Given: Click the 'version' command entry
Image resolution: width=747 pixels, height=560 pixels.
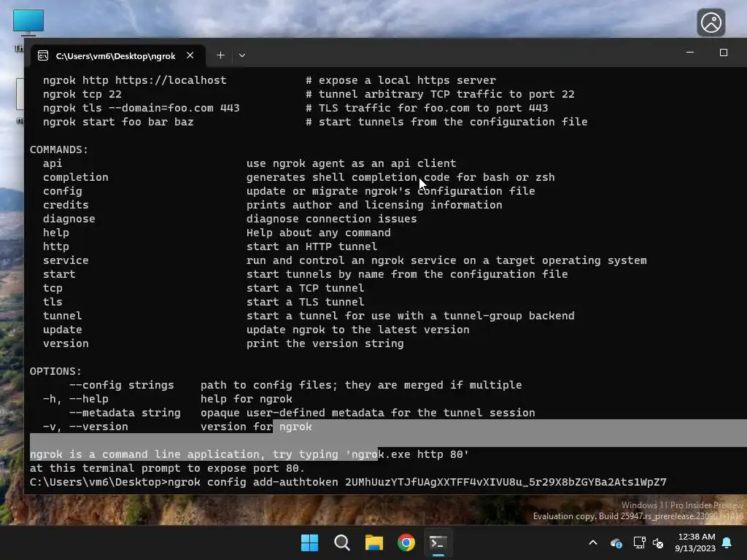Looking at the screenshot, I should pyautogui.click(x=66, y=343).
